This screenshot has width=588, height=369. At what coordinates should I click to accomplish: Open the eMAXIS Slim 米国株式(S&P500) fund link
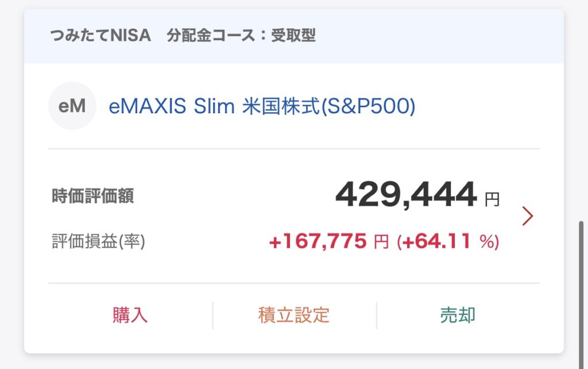(x=262, y=106)
